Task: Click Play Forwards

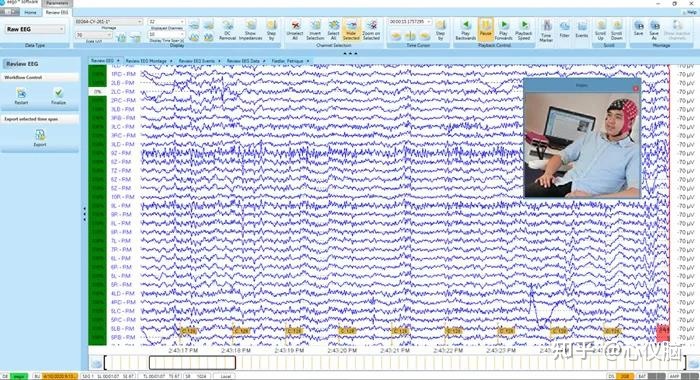Action: pos(504,30)
